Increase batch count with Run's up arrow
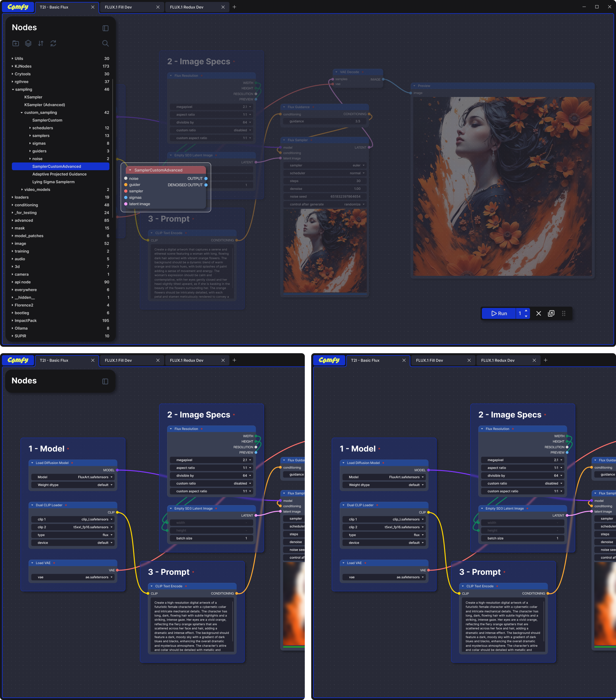 526,311
